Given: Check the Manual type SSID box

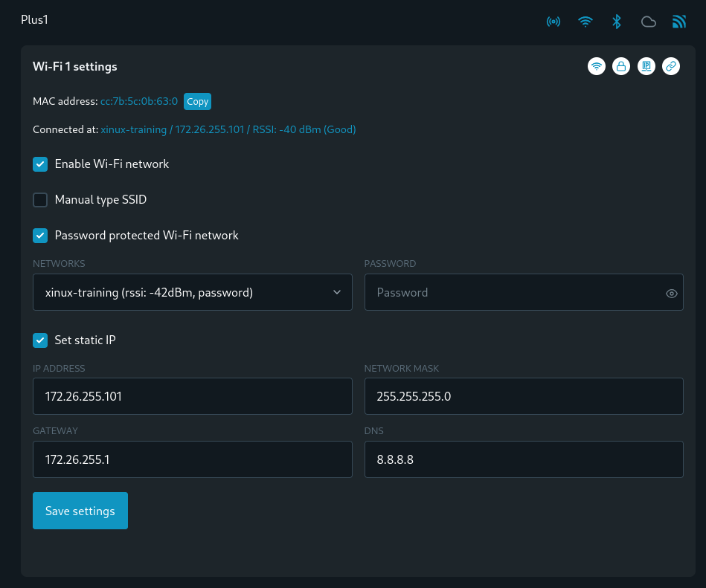Looking at the screenshot, I should click(40, 200).
